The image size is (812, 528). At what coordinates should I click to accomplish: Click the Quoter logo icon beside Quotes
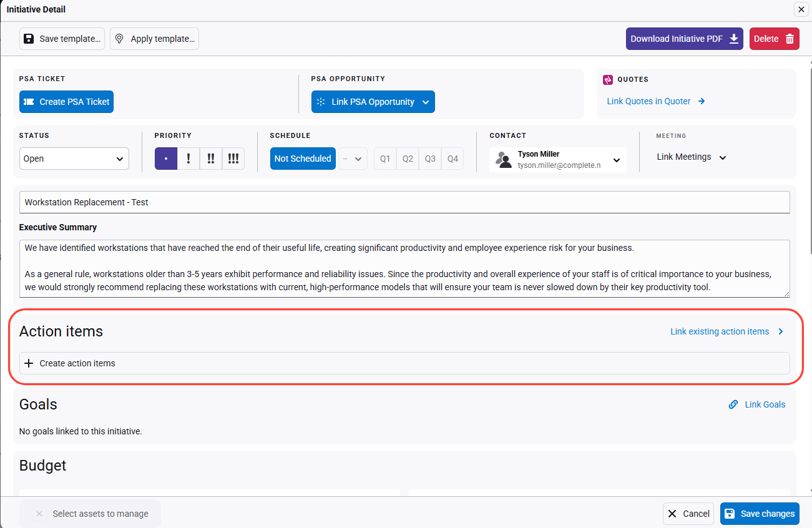pos(608,79)
